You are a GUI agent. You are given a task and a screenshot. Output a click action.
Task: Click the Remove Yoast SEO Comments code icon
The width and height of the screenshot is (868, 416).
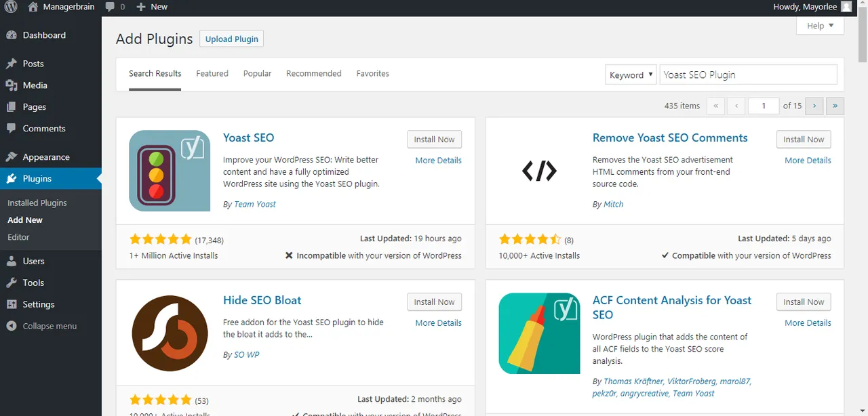coord(539,171)
